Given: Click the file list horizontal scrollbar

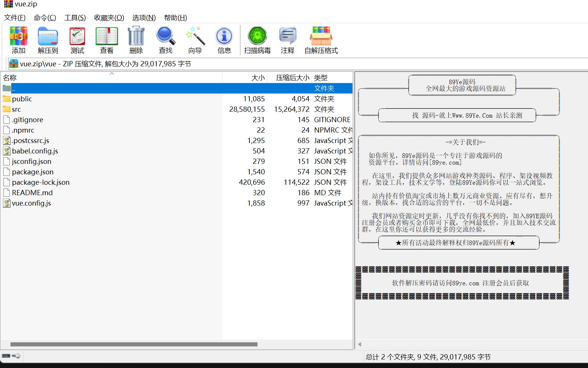Looking at the screenshot, I should pyautogui.click(x=134, y=344).
